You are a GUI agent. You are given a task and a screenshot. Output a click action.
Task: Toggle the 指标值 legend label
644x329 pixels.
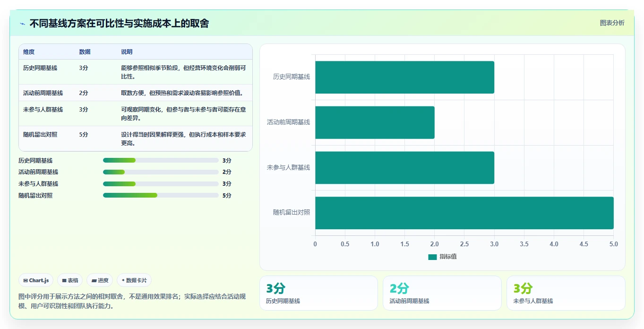(448, 257)
